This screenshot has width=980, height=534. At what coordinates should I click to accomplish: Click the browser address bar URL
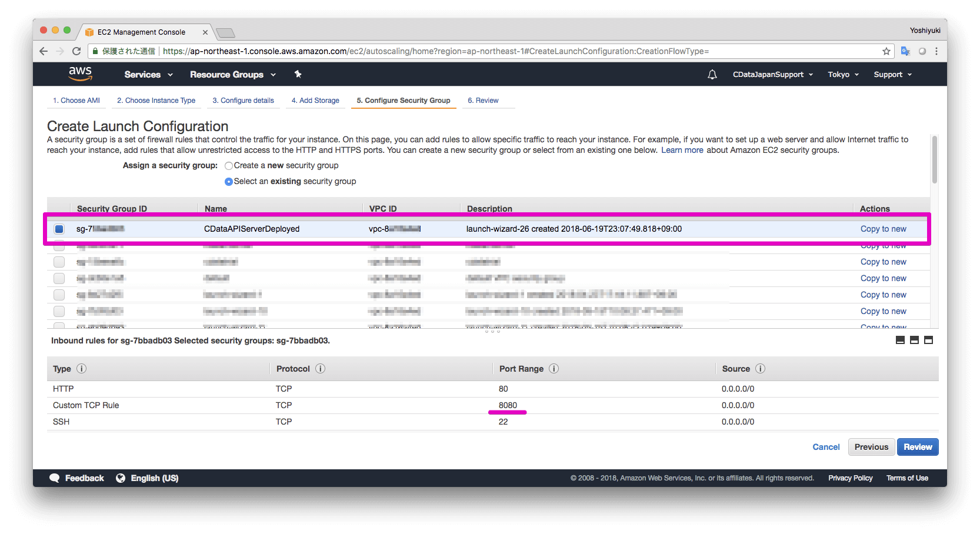click(x=435, y=51)
